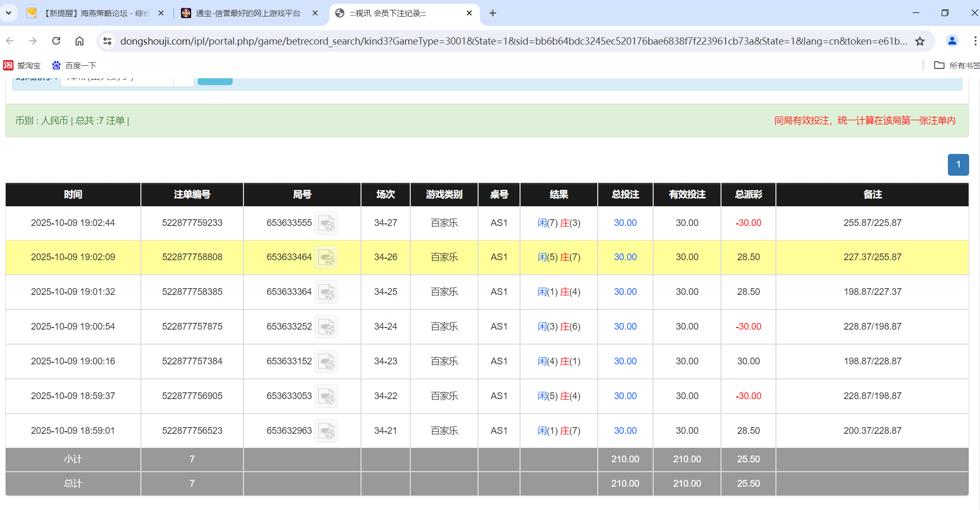
Task: Refresh the current page
Action: coord(56,41)
